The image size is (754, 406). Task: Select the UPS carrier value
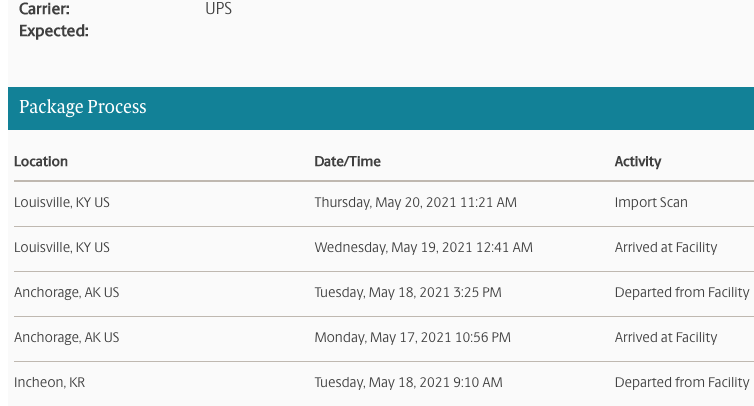[218, 10]
